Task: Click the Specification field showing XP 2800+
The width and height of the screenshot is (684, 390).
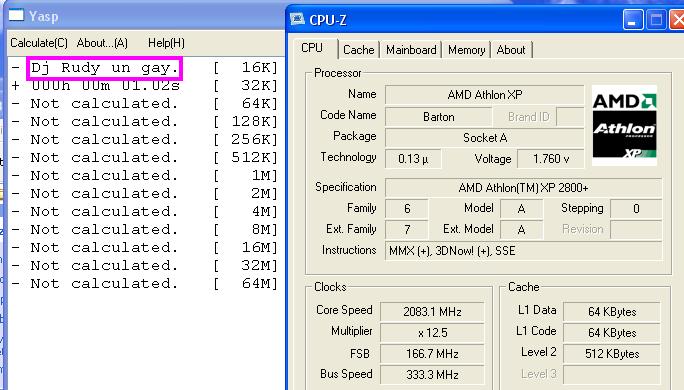Action: (523, 188)
